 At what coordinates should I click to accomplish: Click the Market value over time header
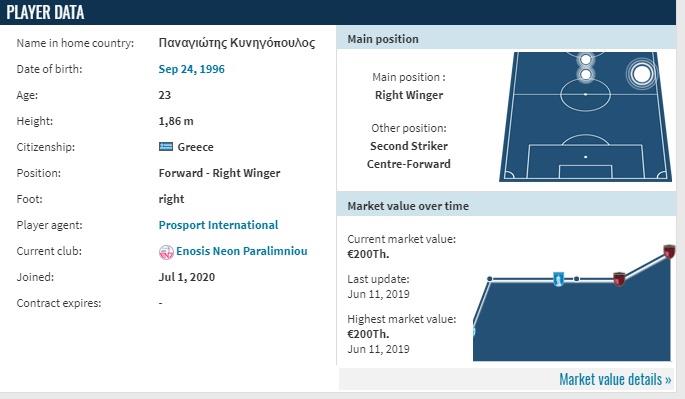coord(506,206)
